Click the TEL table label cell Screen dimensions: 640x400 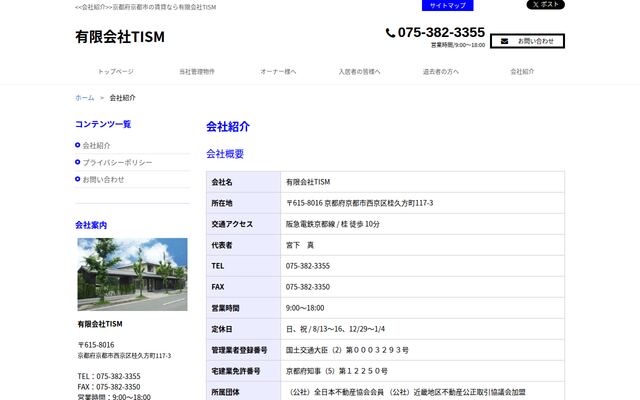pyautogui.click(x=244, y=266)
